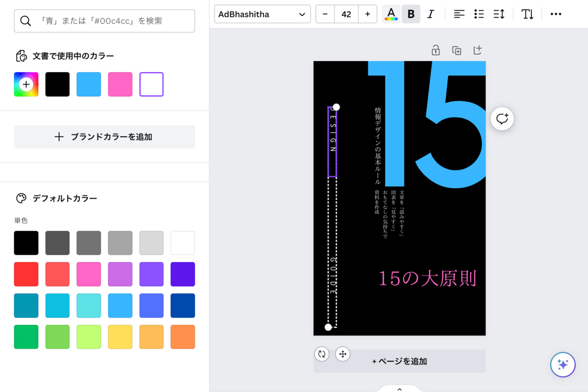Select lilac purple default color swatch

tap(120, 274)
